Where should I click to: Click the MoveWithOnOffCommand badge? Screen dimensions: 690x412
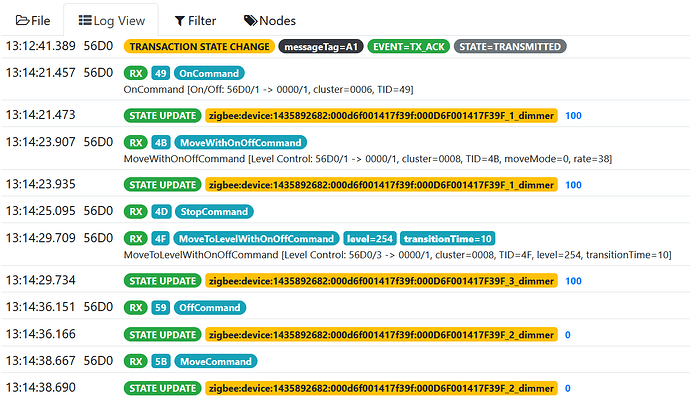241,143
